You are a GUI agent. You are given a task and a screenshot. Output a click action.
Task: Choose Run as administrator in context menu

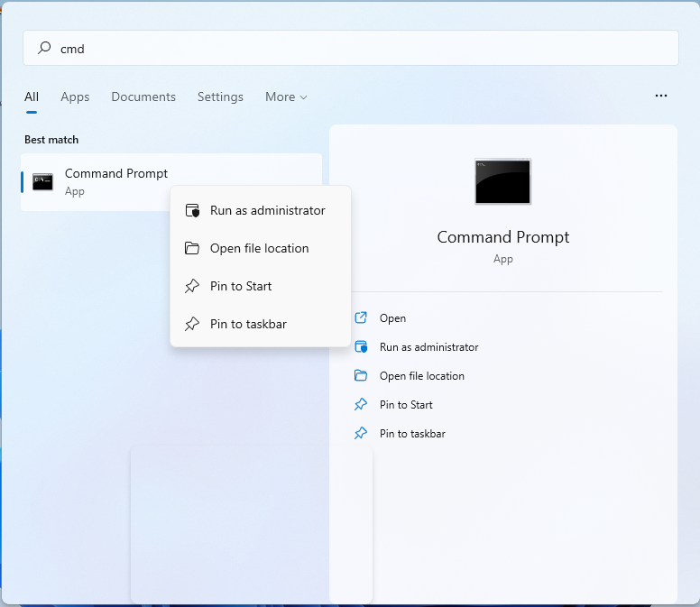click(x=261, y=210)
